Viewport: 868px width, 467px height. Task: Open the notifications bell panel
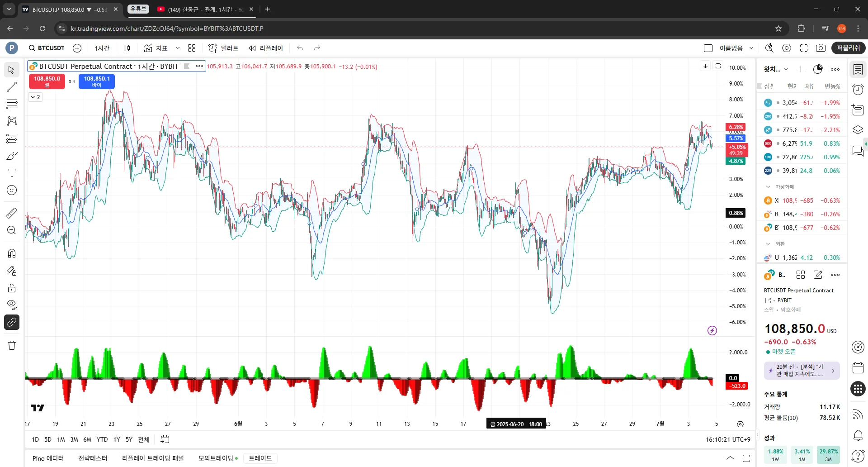click(x=858, y=435)
